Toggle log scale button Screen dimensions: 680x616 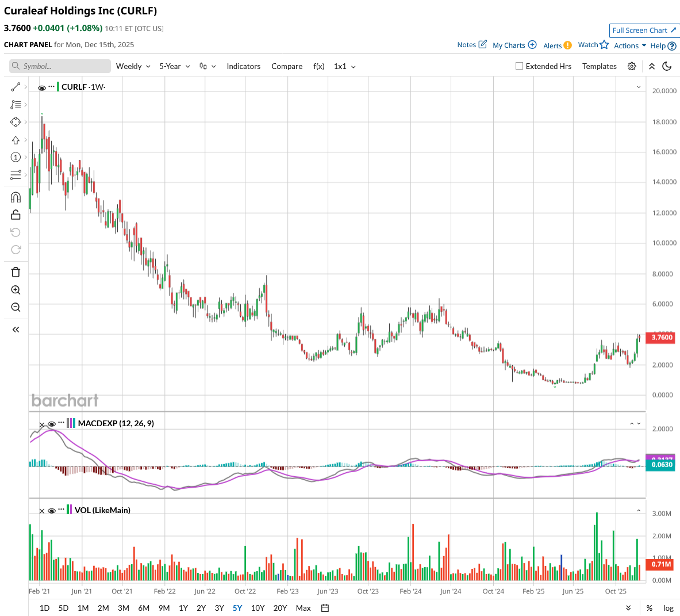tap(669, 608)
